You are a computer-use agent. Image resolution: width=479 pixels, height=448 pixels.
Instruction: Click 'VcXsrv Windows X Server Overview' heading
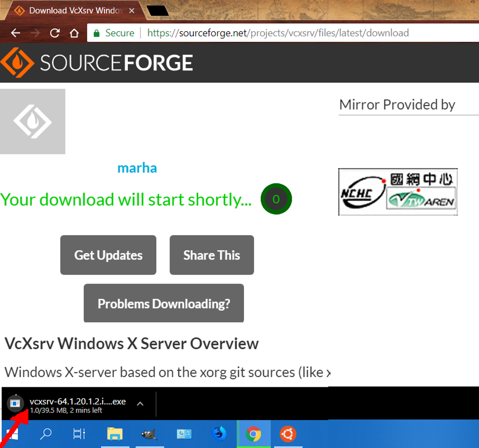[132, 343]
